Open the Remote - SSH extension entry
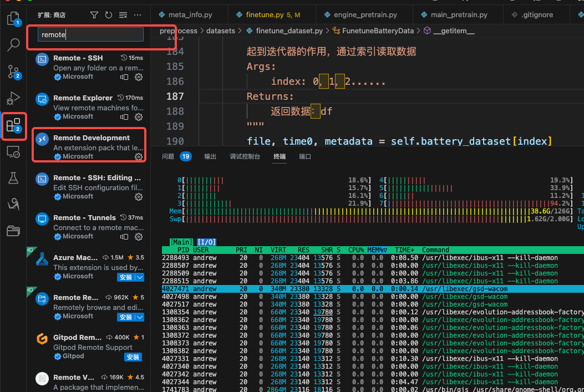 pos(89,68)
